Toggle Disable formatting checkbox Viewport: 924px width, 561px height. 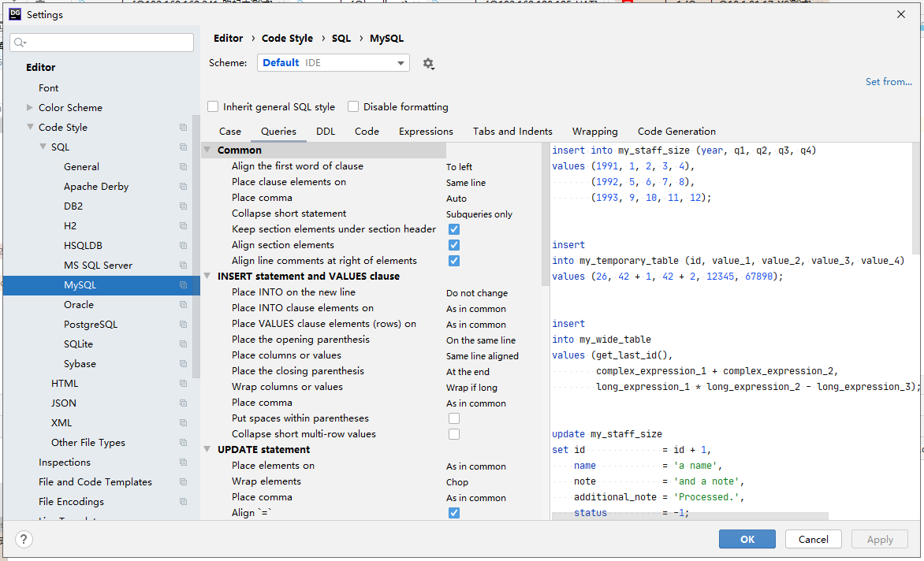coord(353,106)
